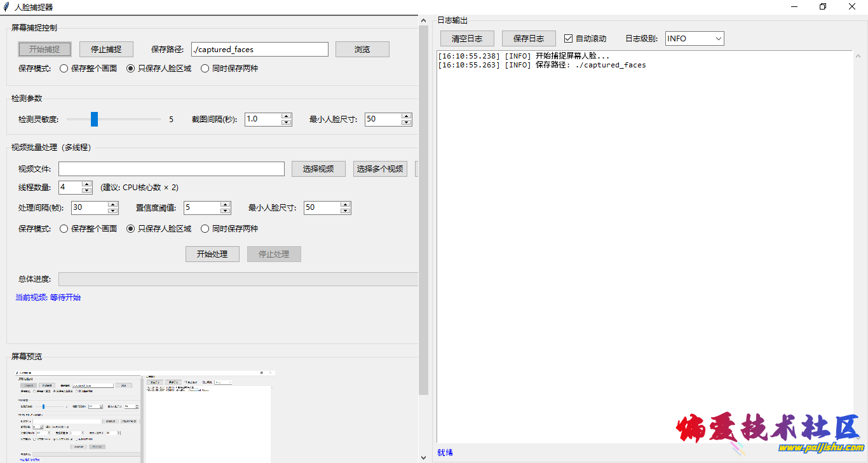868x463 pixels.
Task: Click the 保存日志 (Save Log) button
Action: coord(529,38)
